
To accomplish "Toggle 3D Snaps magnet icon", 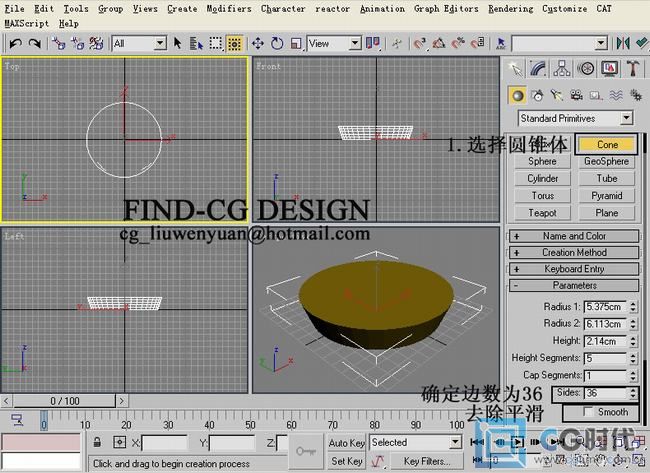I will coord(420,43).
